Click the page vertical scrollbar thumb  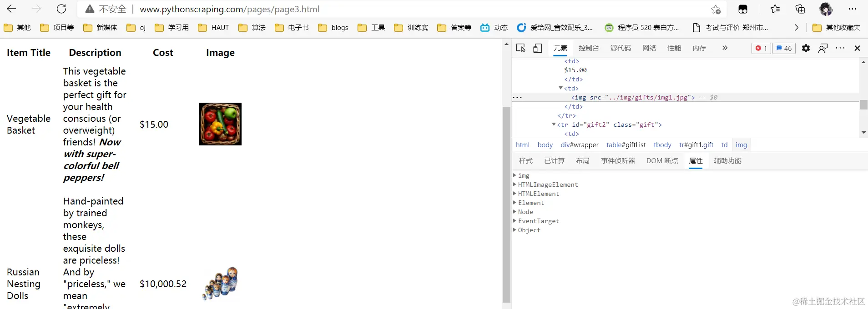tap(506, 204)
